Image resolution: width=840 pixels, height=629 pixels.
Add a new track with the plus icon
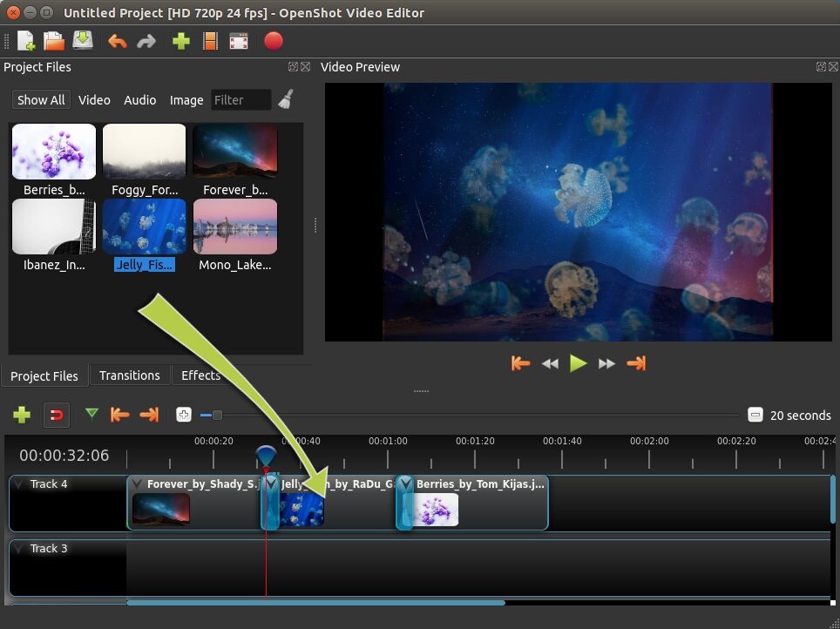(21, 416)
